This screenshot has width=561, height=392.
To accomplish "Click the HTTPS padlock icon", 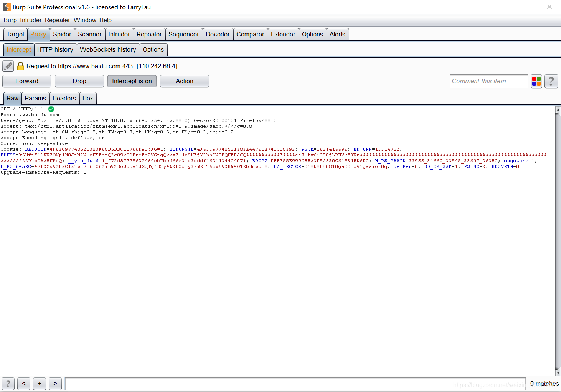I will coord(21,66).
